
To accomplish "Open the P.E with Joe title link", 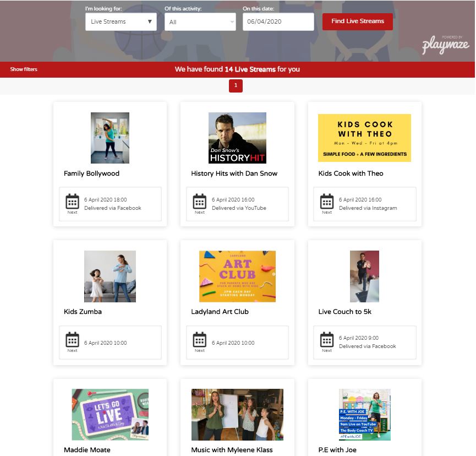I will pyautogui.click(x=337, y=450).
